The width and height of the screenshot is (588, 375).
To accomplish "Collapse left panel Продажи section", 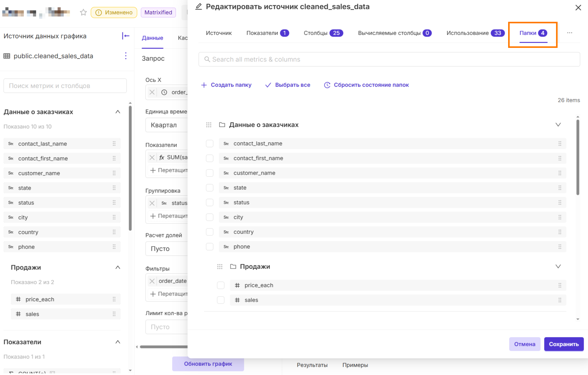I will pyautogui.click(x=118, y=267).
